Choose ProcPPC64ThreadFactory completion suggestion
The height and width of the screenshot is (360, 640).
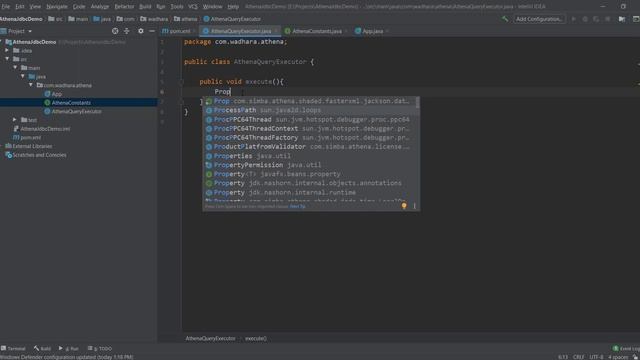310,138
